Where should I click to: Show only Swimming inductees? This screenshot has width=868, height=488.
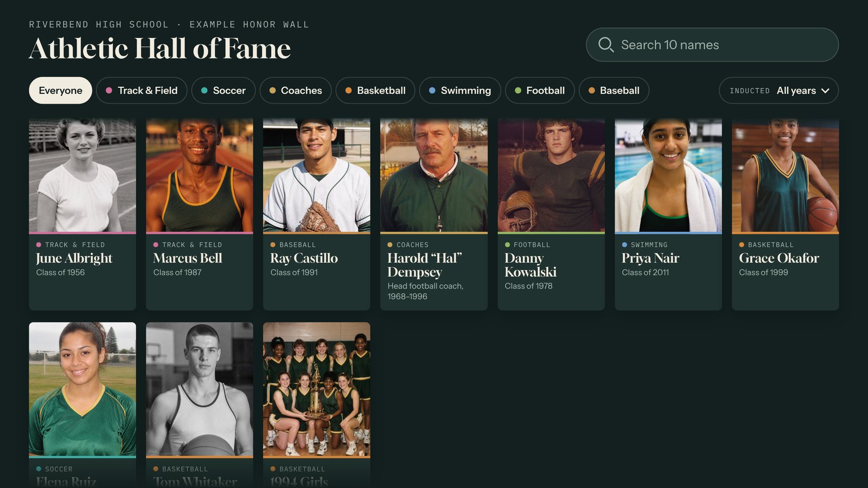tap(460, 91)
